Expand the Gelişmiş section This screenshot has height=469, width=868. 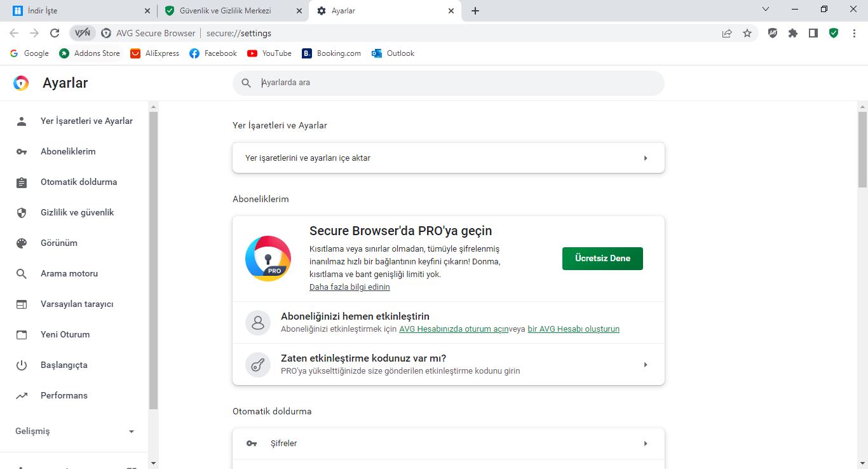tap(75, 431)
